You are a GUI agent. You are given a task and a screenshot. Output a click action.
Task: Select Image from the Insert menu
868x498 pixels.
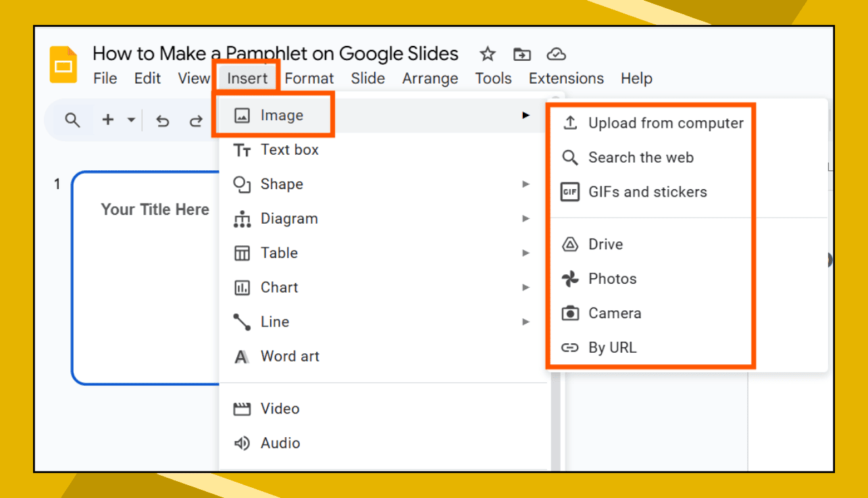pyautogui.click(x=280, y=116)
